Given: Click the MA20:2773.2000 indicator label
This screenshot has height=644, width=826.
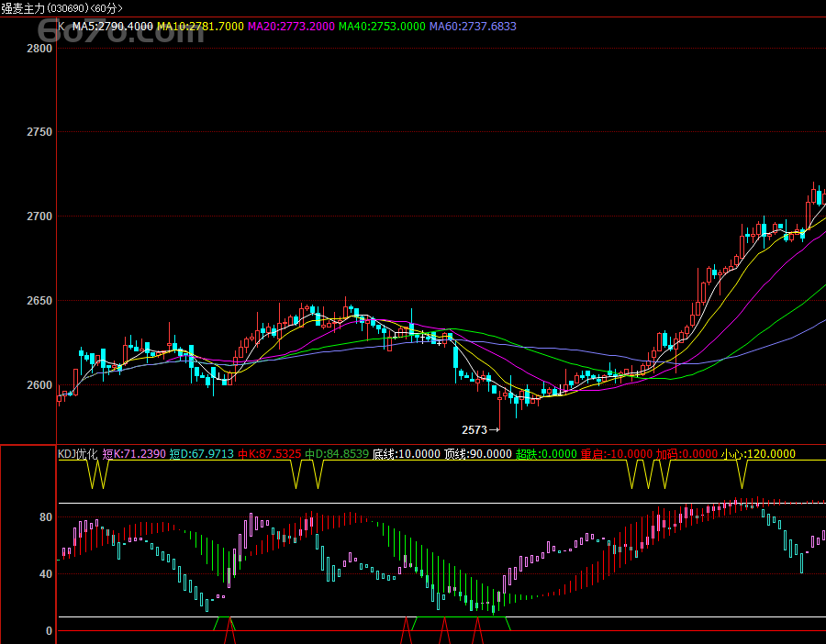Looking at the screenshot, I should tap(291, 27).
